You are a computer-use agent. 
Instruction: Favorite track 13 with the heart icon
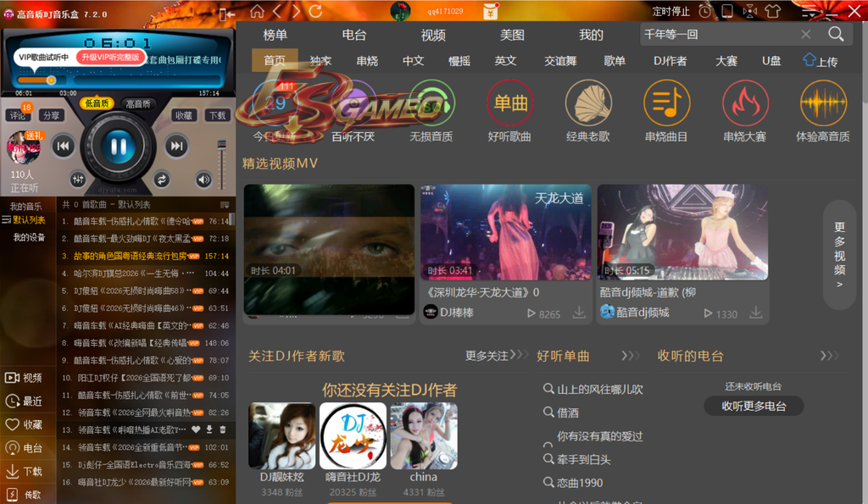(196, 429)
